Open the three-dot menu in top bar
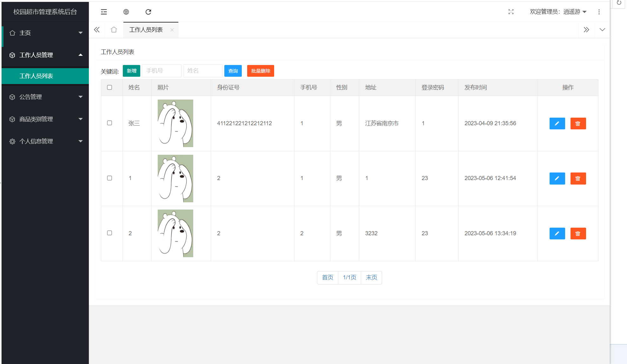Screen dimensions: 627x364 [599, 12]
